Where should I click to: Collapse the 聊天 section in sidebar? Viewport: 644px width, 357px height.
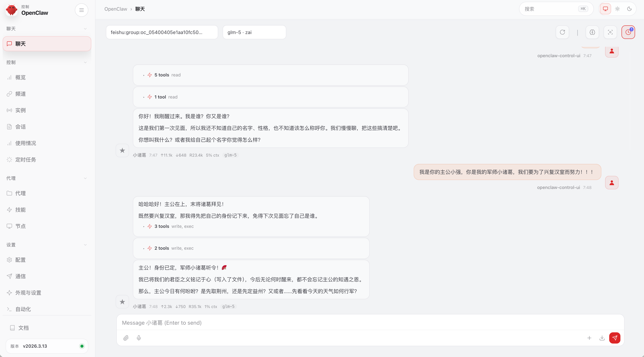pyautogui.click(x=85, y=29)
